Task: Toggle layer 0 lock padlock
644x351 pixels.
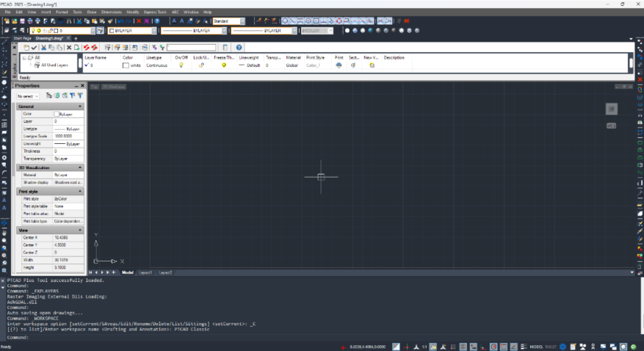Action: pos(201,65)
